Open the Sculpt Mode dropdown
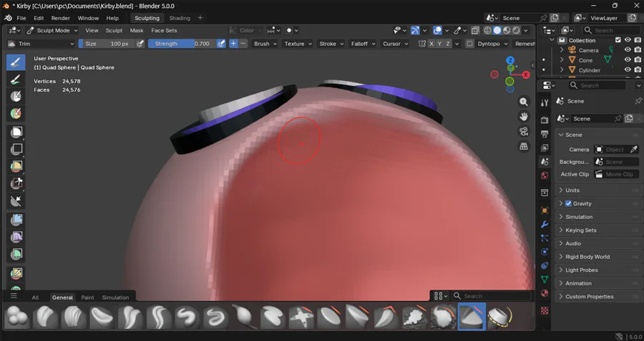This screenshot has width=644, height=341. tap(52, 30)
